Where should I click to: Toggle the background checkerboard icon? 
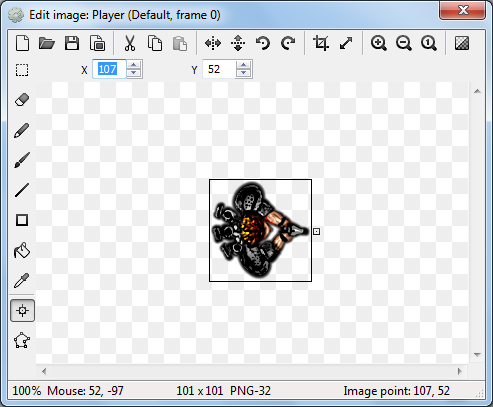[462, 43]
